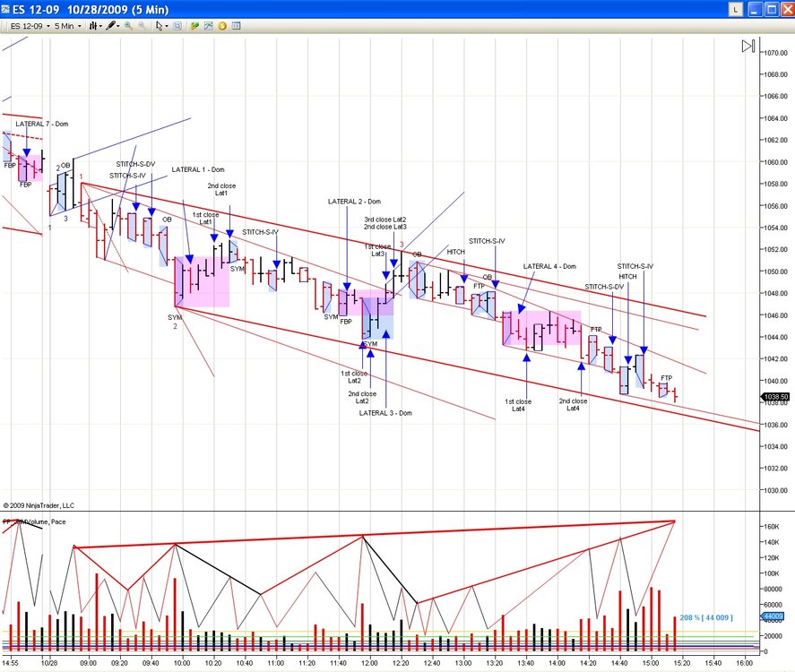Click the 10/28 date axis label
Viewport: 795px width, 672px height.
(x=49, y=663)
